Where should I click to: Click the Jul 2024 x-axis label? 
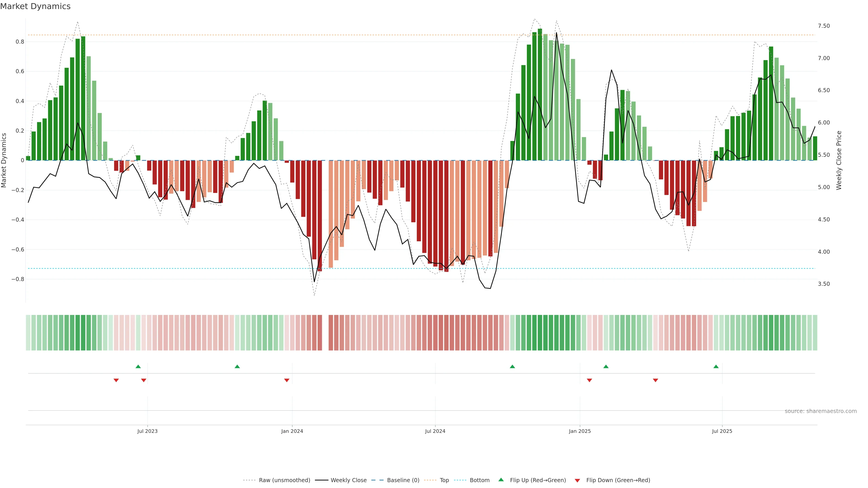click(435, 431)
